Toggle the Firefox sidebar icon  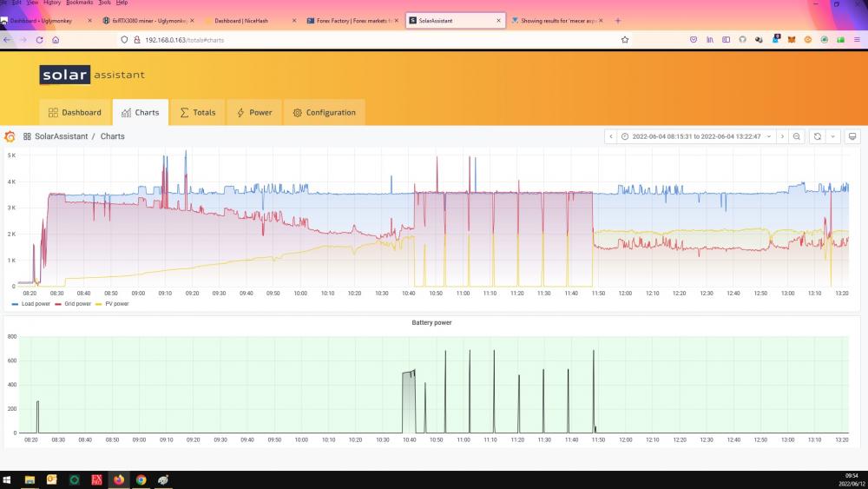(x=726, y=40)
